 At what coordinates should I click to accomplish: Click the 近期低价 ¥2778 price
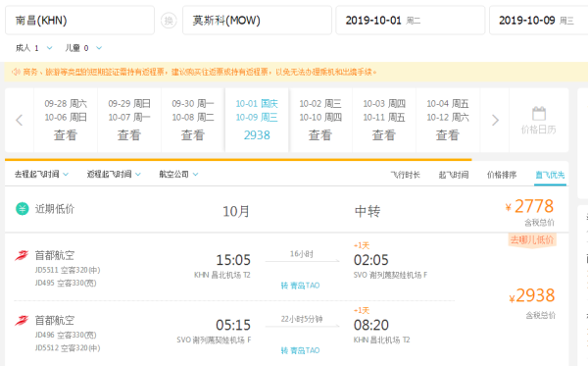[529, 206]
